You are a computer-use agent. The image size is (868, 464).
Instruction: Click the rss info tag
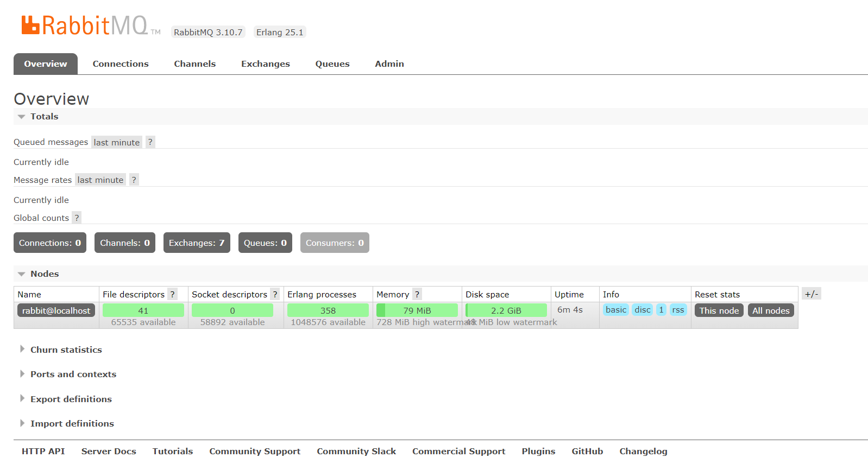[x=678, y=309]
